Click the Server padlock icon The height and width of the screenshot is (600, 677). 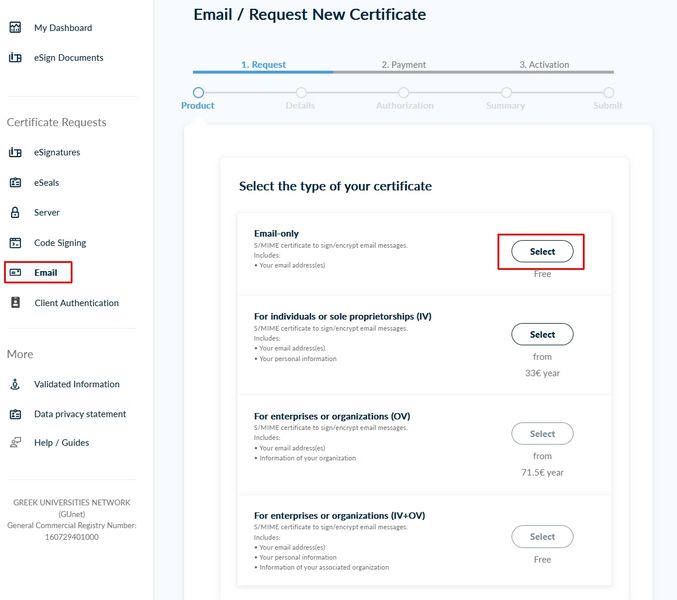pos(15,212)
